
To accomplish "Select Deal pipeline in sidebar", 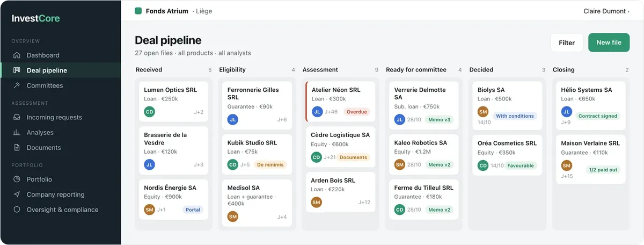I will [x=61, y=70].
